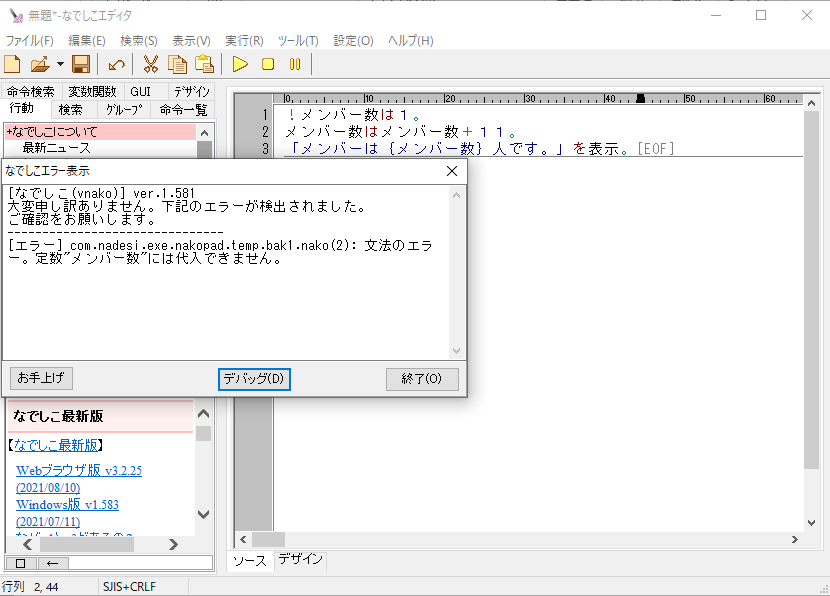Open dropdown arrow next to Open icon
830x596 pixels.
pyautogui.click(x=60, y=65)
